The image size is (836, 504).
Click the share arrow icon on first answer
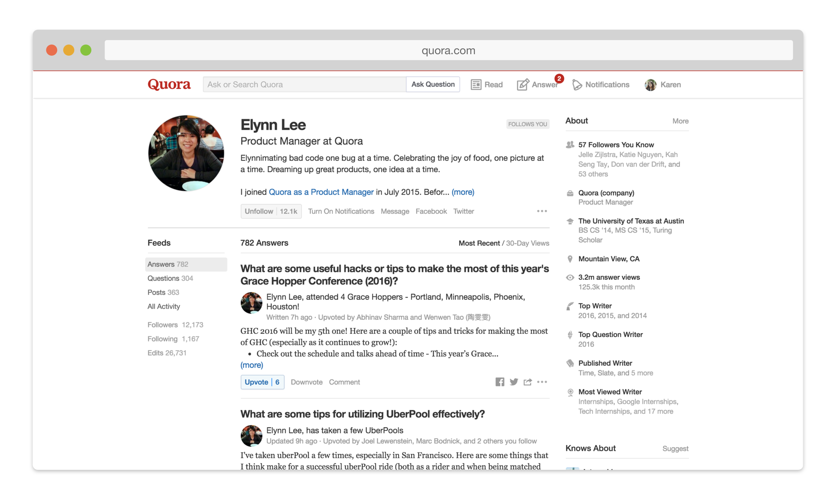coord(528,382)
